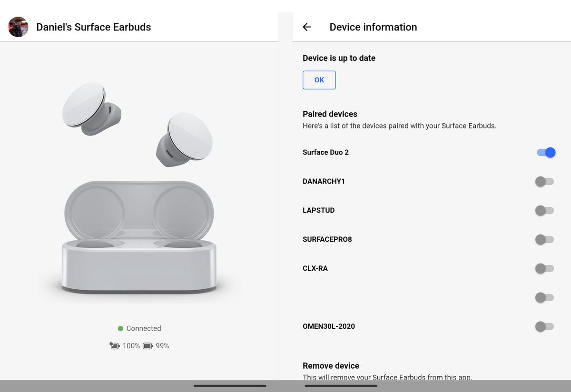Select the DANARCHY1 device name
Image resolution: width=571 pixels, height=392 pixels.
coord(324,181)
